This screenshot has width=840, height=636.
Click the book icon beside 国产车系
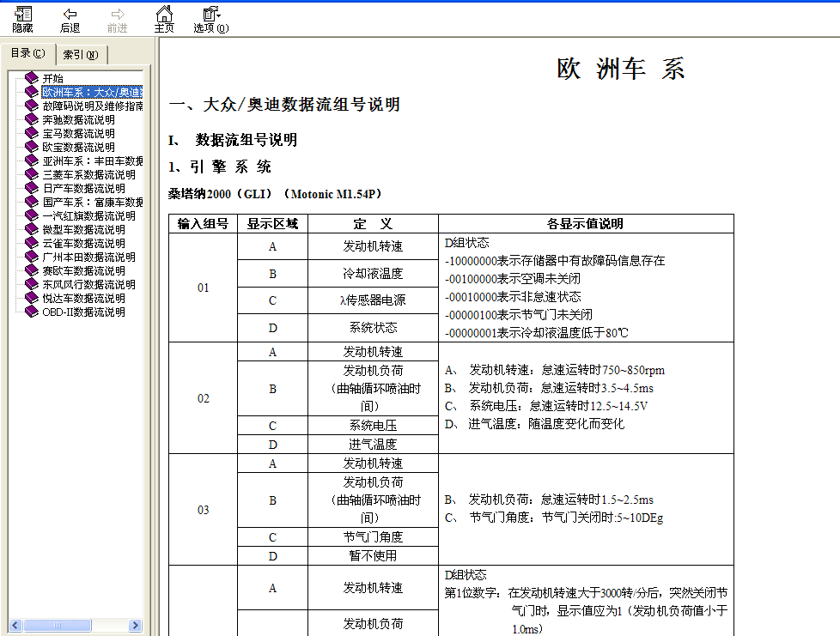pos(32,202)
